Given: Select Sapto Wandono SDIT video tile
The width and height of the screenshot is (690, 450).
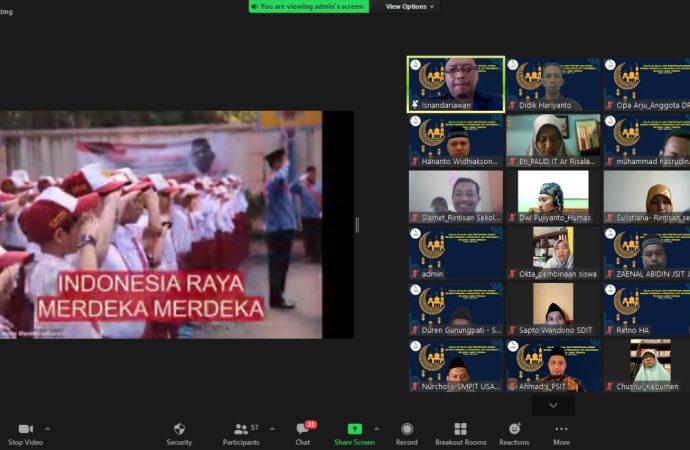Looking at the screenshot, I should pos(553,309).
